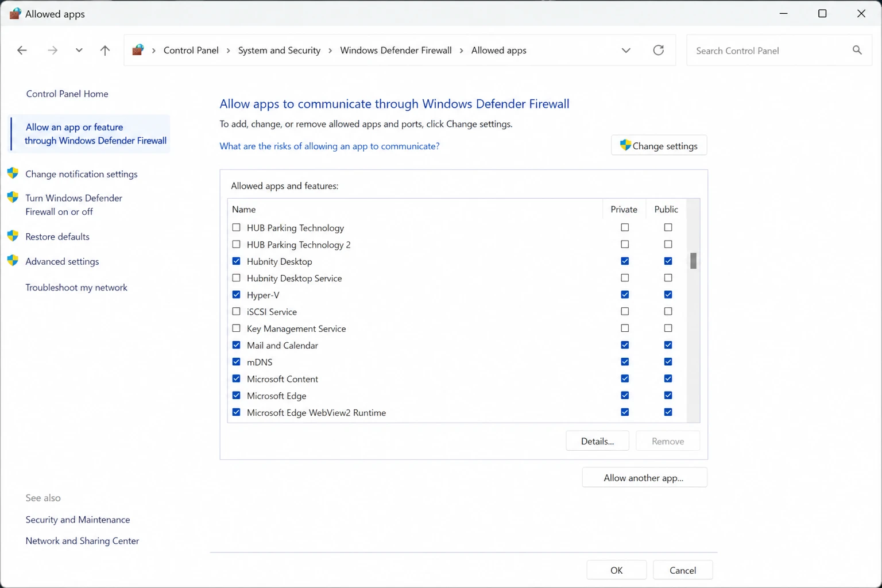Toggle Public checkbox for Microsoft Content
The image size is (882, 588).
[x=668, y=378]
